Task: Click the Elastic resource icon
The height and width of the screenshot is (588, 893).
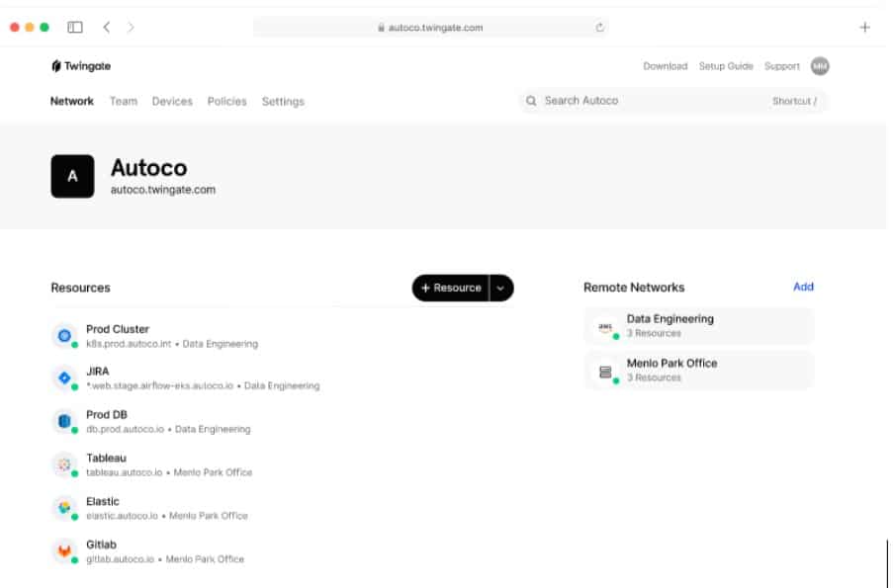Action: [64, 508]
